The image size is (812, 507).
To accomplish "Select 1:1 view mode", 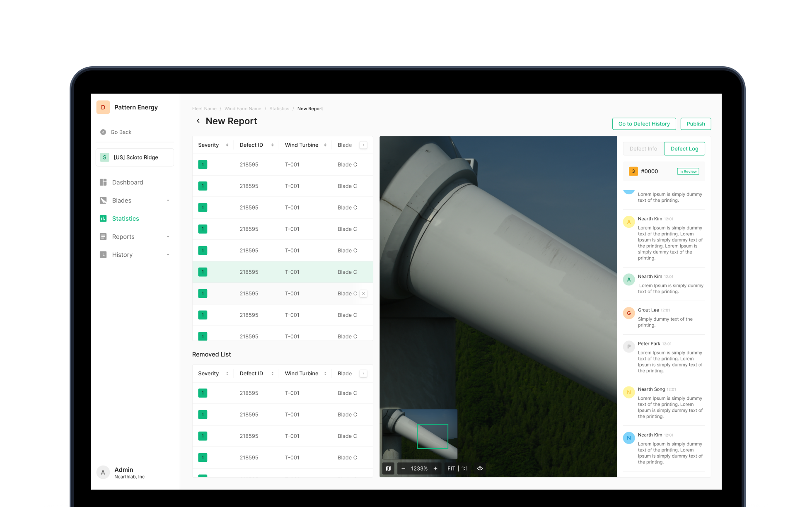I will click(465, 468).
